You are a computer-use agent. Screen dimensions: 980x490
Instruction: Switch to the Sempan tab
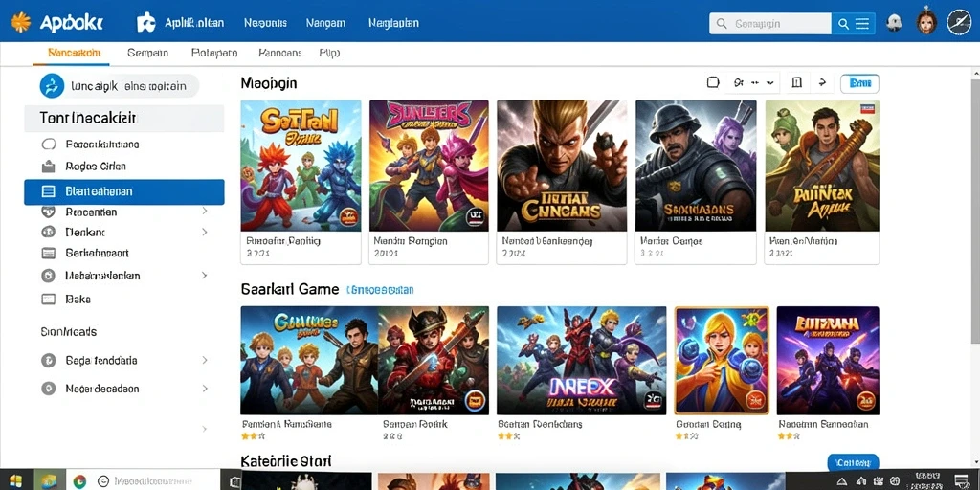(147, 54)
